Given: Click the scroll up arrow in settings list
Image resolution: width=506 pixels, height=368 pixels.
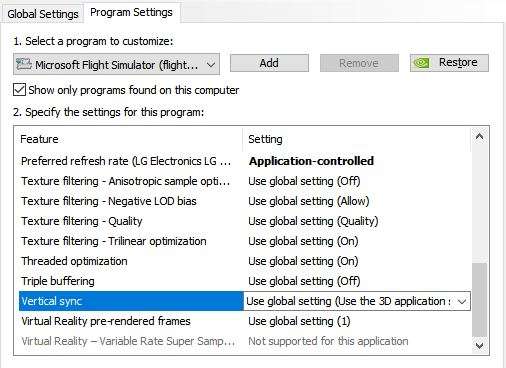Looking at the screenshot, I should 480,137.
